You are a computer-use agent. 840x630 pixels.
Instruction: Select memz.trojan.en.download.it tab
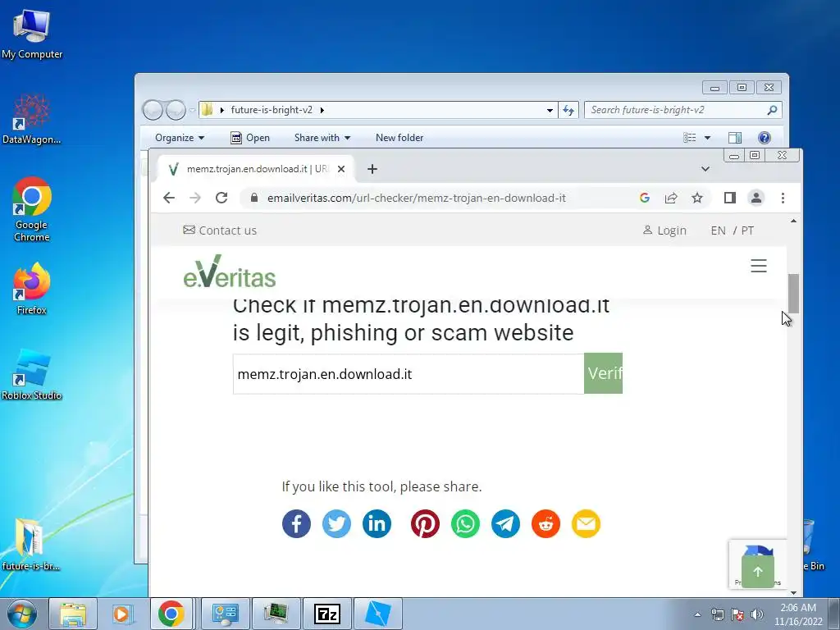pyautogui.click(x=256, y=169)
